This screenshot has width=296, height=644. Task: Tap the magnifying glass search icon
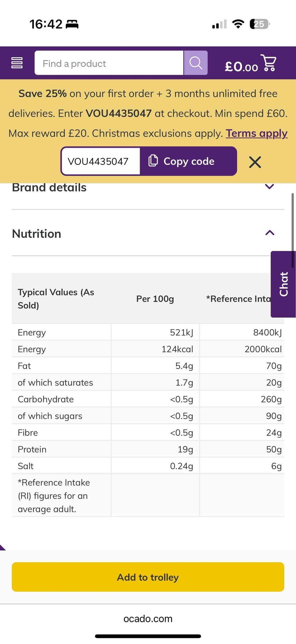click(x=196, y=63)
